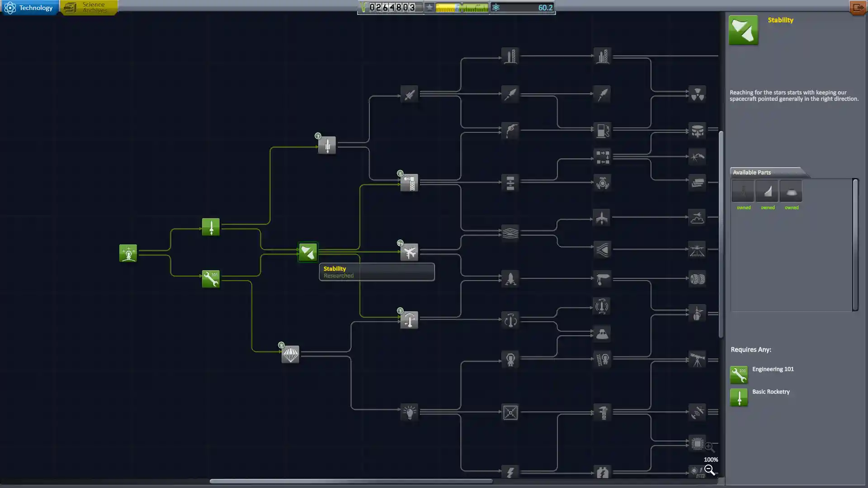Screen dimensions: 868x488
Task: Select the Survivability parachute node
Action: (290, 354)
